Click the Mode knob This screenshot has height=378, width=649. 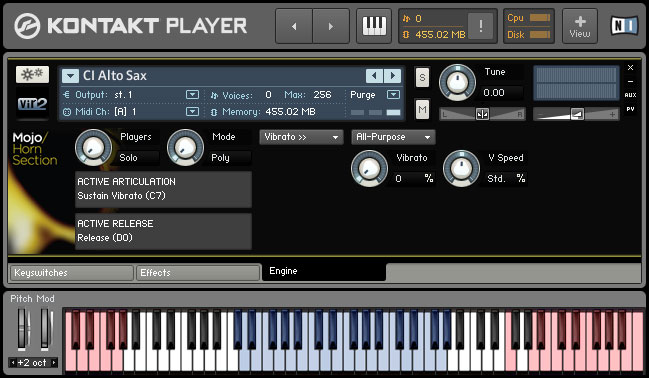coord(185,147)
